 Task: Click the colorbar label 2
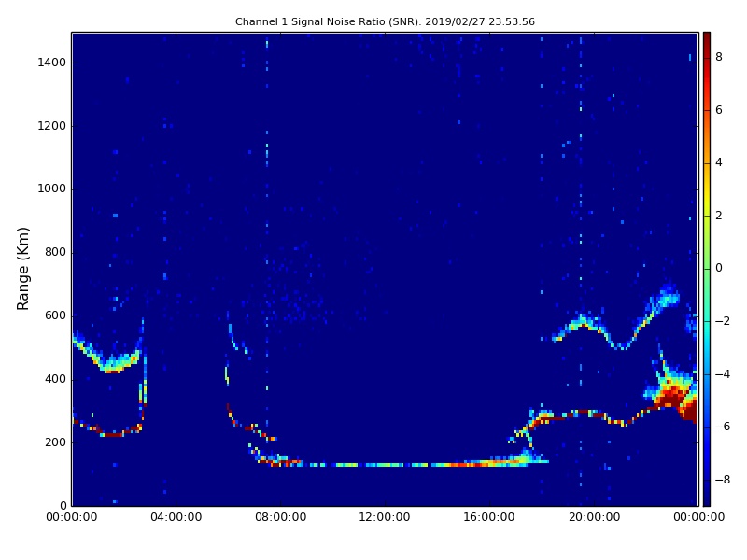(x=719, y=216)
